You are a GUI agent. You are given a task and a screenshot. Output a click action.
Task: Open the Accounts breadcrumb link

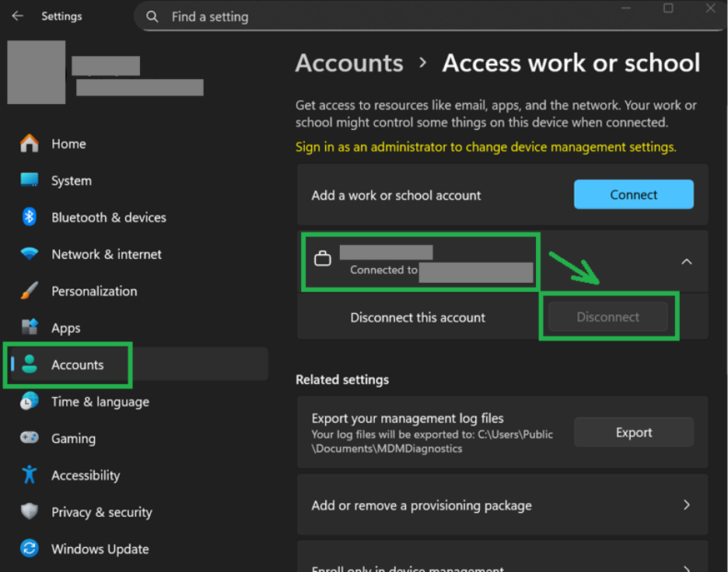coord(349,63)
